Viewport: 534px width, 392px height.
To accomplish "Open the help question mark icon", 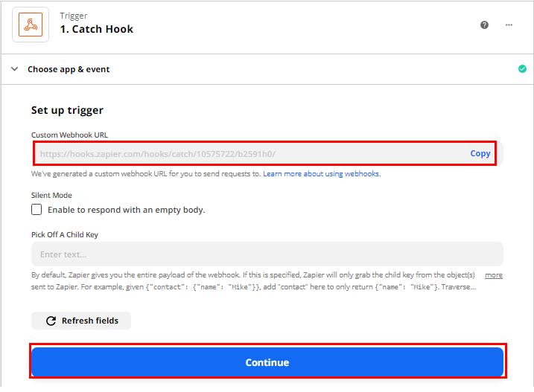I will (x=484, y=25).
